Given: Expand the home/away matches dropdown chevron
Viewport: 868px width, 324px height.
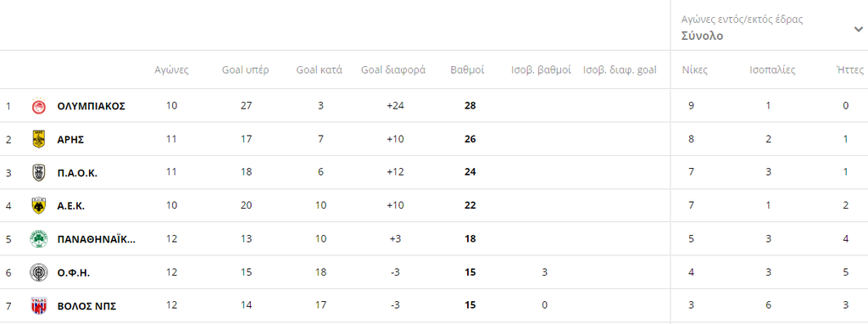Looking at the screenshot, I should tap(858, 30).
